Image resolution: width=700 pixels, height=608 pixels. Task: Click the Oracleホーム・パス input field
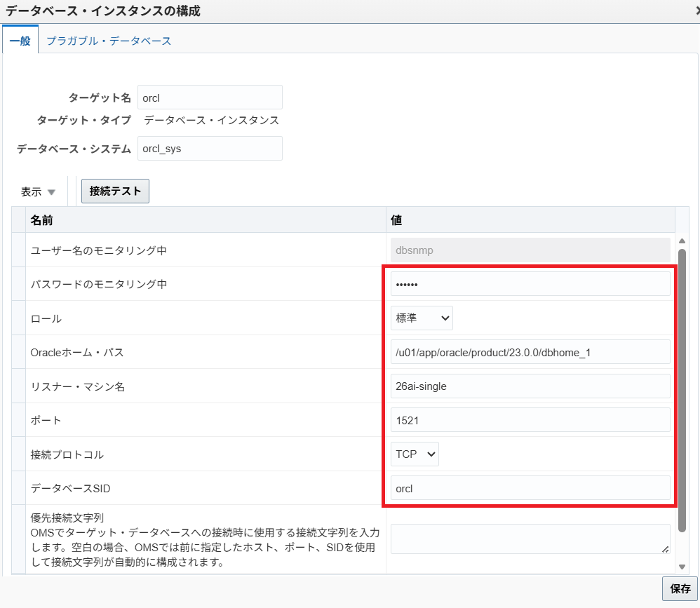click(x=530, y=352)
